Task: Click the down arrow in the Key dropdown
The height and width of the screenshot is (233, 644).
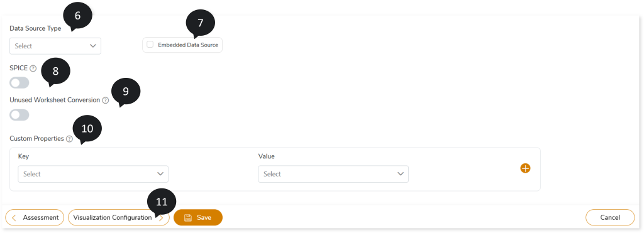Action: (x=160, y=174)
